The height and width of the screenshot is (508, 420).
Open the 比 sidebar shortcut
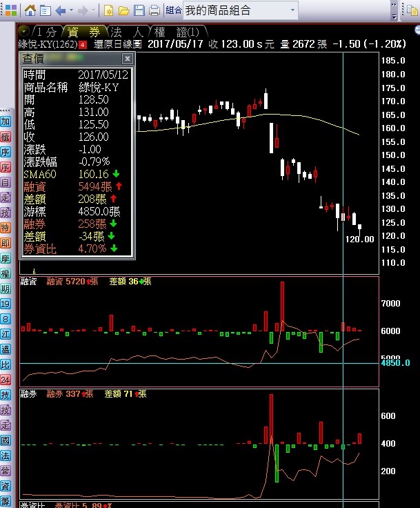coord(6,365)
